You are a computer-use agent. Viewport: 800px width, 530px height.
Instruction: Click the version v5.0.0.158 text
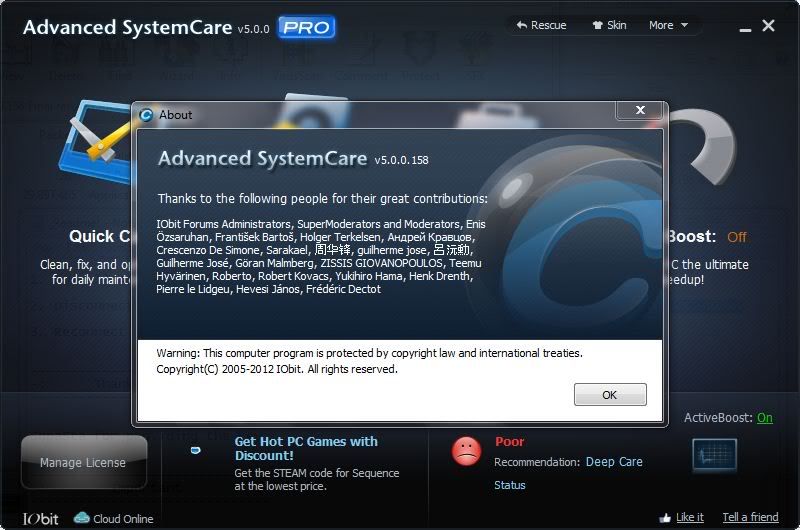[401, 160]
